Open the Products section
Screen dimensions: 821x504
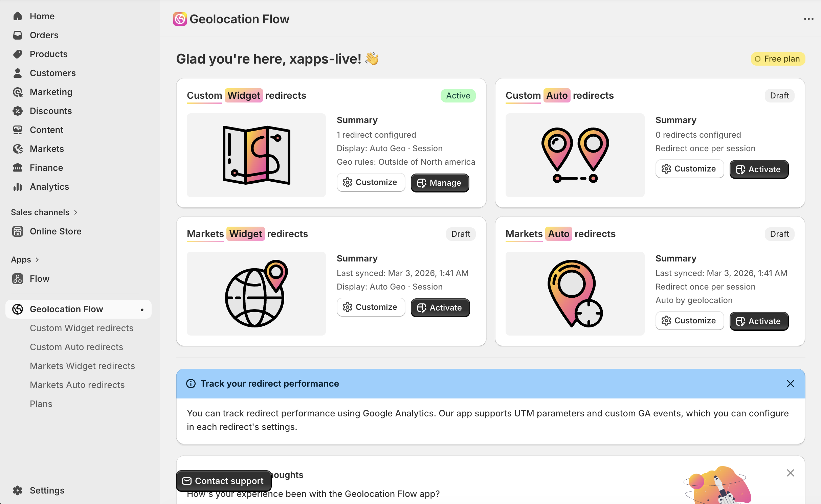pos(48,54)
